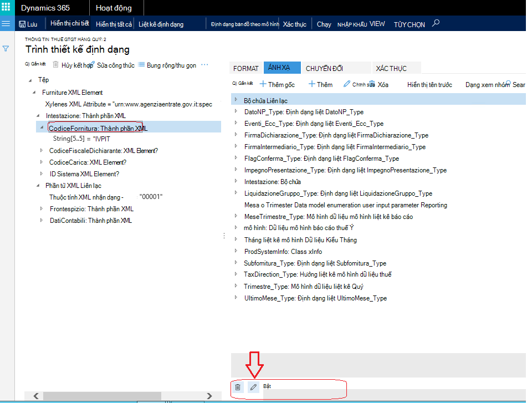
Task: Click the filter funnel icon
Action: coord(6,49)
